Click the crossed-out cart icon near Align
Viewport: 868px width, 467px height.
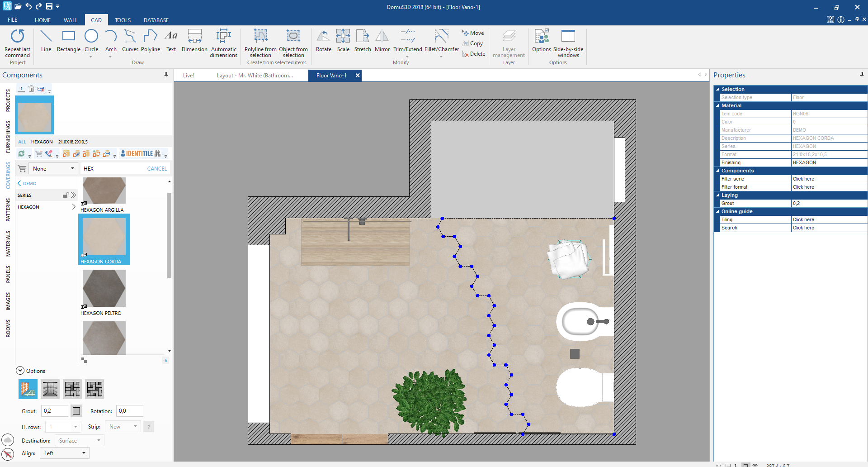click(8, 454)
